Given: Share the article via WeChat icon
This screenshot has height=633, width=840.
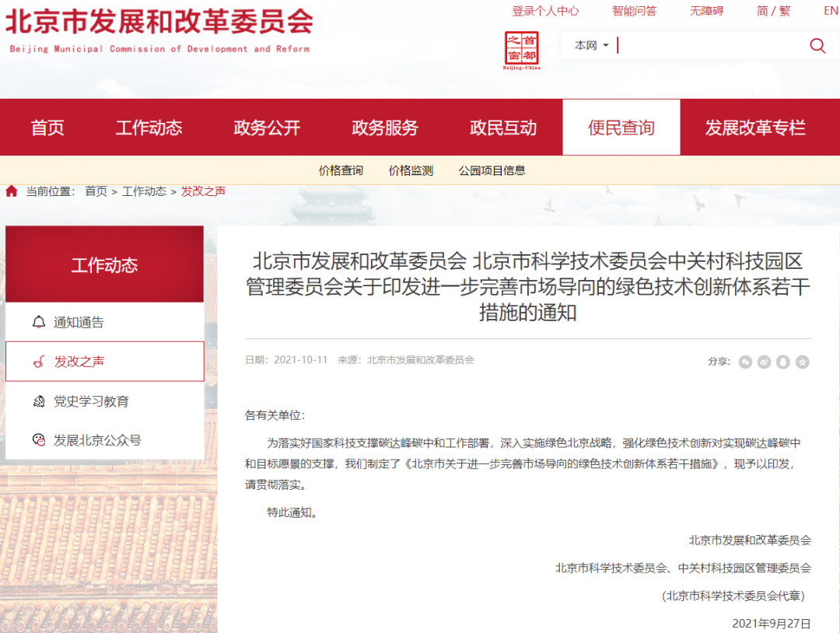Looking at the screenshot, I should pos(745,362).
